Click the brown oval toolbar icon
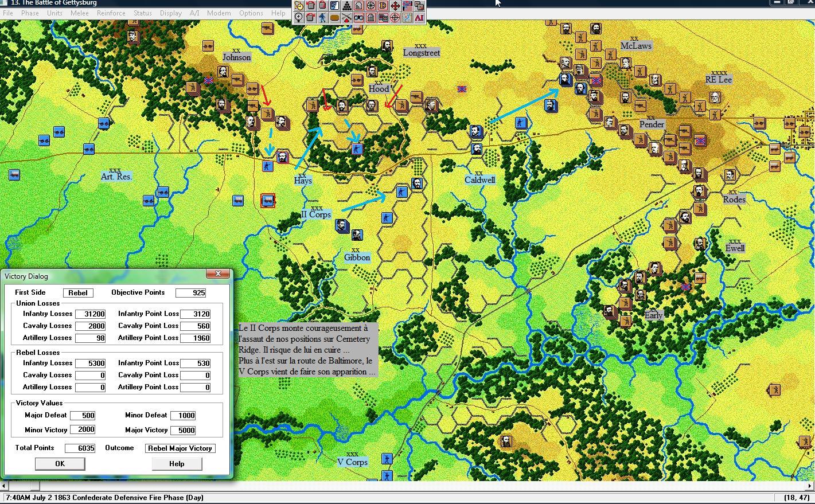Screen dimensions: 815x504 click(x=335, y=17)
